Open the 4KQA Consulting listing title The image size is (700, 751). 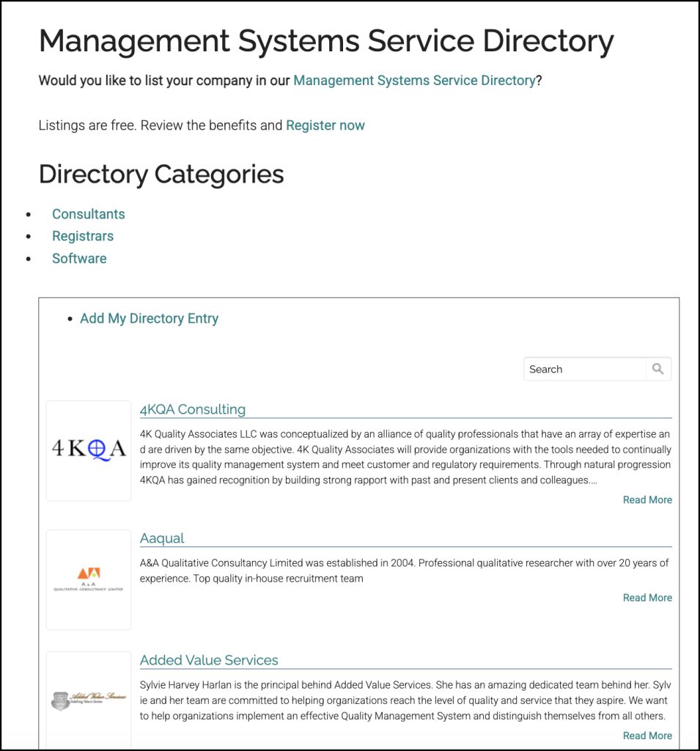(193, 409)
